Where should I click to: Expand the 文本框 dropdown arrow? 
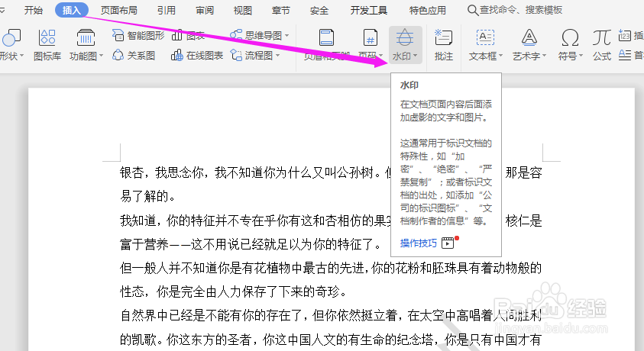(500, 56)
